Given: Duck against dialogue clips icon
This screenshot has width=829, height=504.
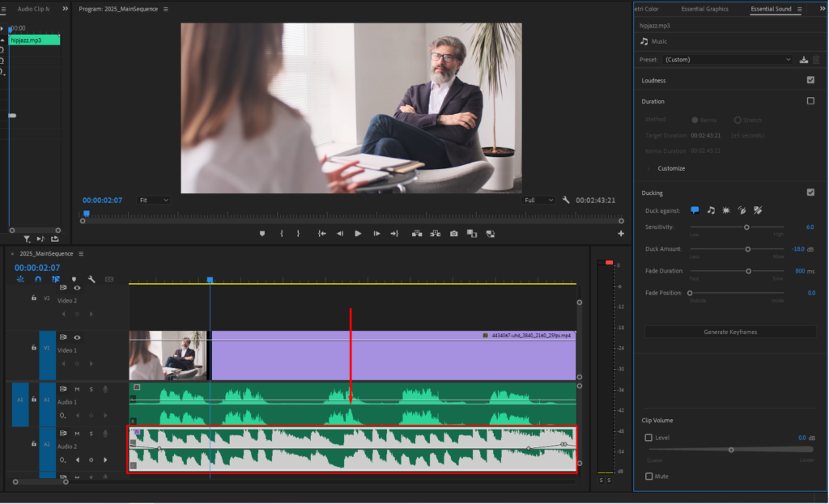Looking at the screenshot, I should tap(695, 210).
